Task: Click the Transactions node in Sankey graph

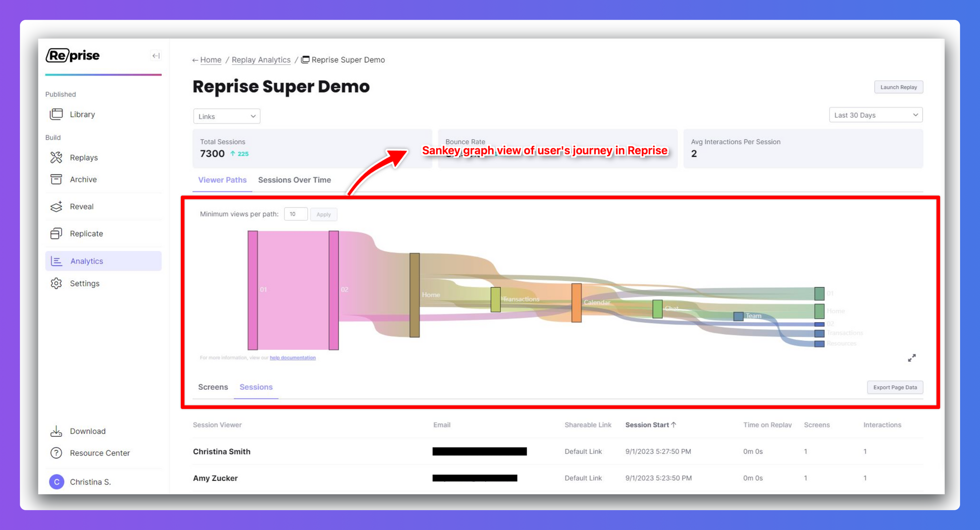Action: (495, 300)
